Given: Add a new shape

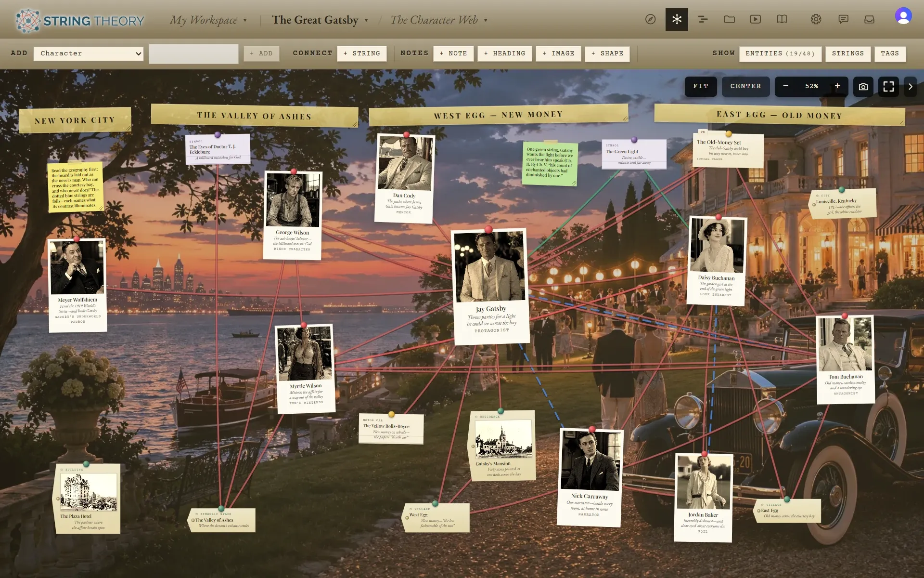Looking at the screenshot, I should [607, 53].
